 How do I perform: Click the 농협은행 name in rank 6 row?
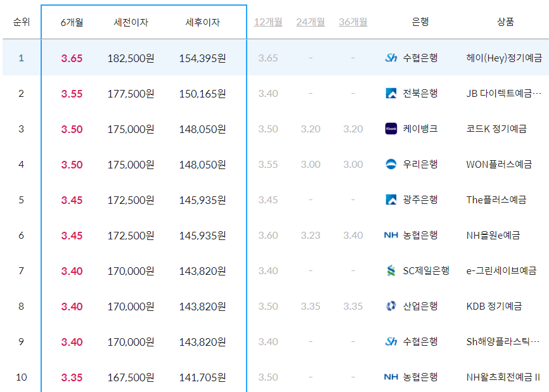click(x=420, y=235)
